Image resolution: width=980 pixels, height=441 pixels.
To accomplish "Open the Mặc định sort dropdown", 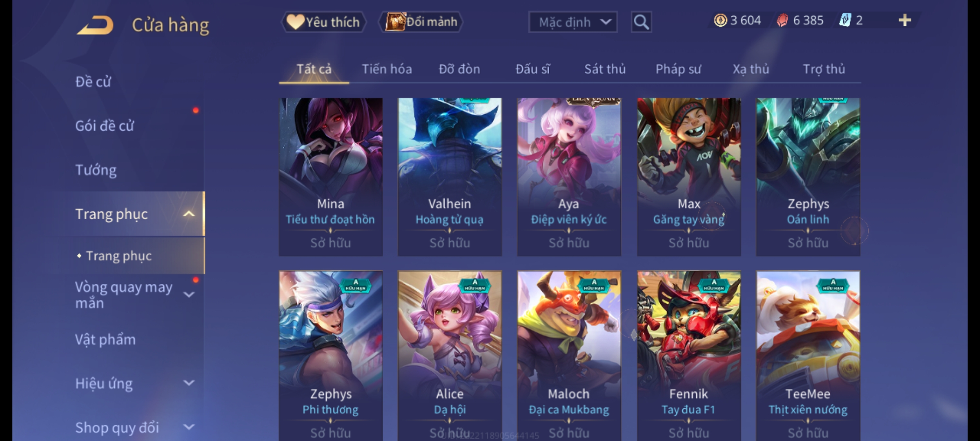I will point(572,22).
